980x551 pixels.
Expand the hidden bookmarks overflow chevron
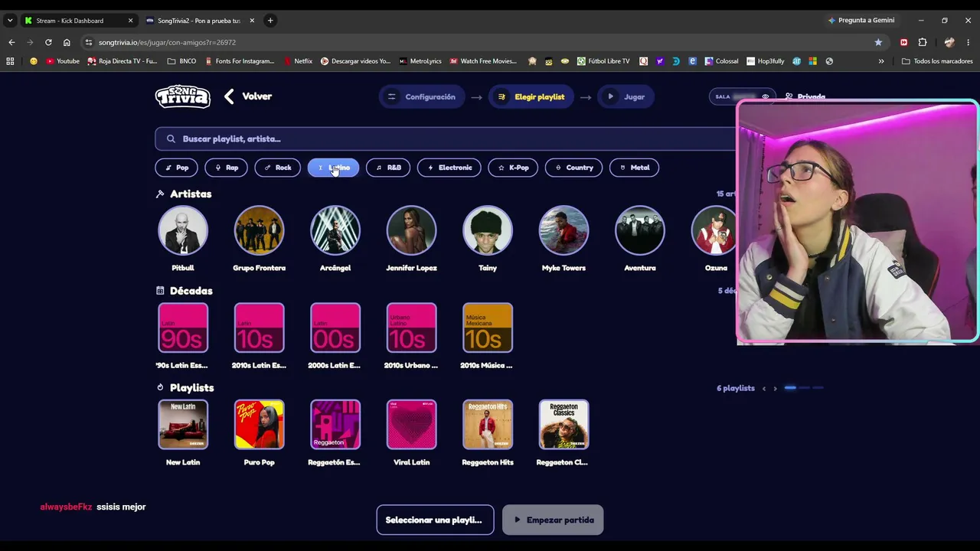coord(881,61)
